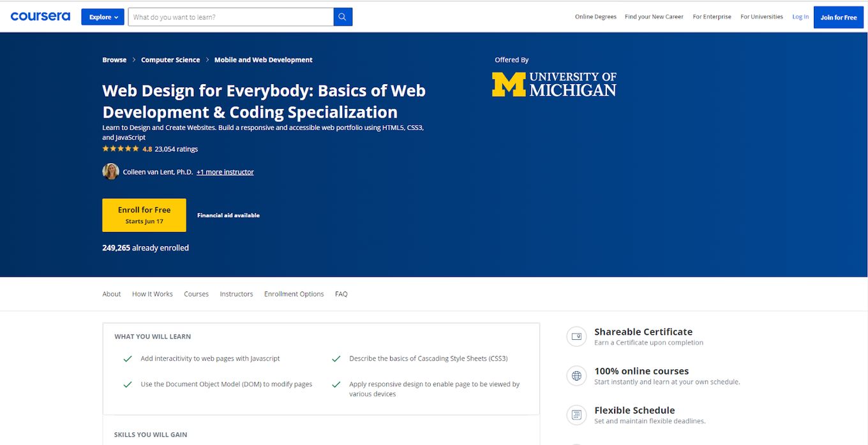This screenshot has width=868, height=445.
Task: Click checkmark beside Use the Document Object Model
Action: pyautogui.click(x=128, y=384)
